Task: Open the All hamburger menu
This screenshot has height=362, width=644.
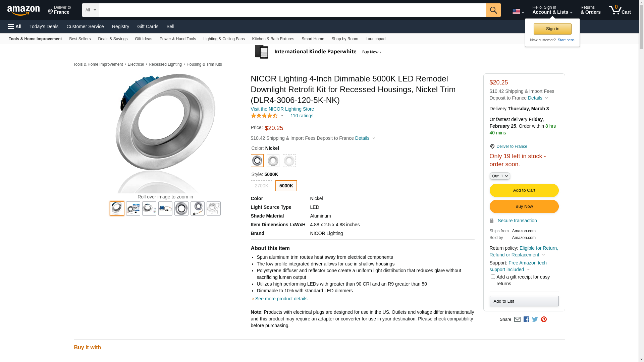Action: click(x=15, y=26)
